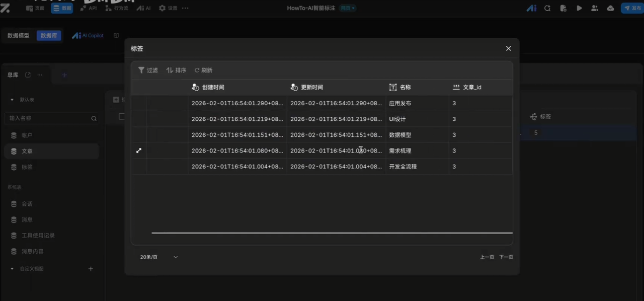Click the 标签 count 5 in background row

[x=536, y=133]
